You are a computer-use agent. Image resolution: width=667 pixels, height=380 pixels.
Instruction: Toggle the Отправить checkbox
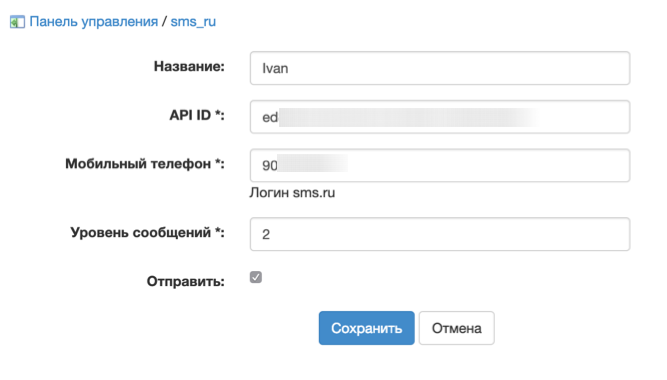pos(256,277)
